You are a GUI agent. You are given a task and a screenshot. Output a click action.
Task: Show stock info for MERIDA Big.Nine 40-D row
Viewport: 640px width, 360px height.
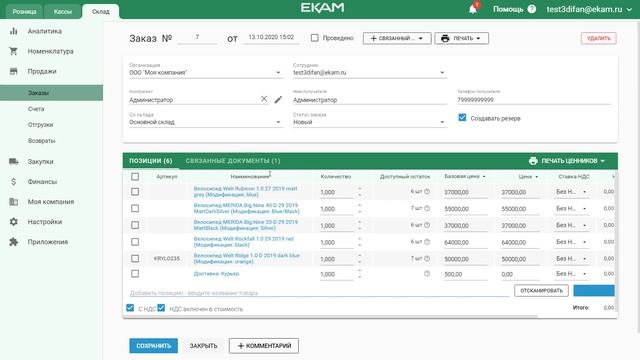pos(427,208)
